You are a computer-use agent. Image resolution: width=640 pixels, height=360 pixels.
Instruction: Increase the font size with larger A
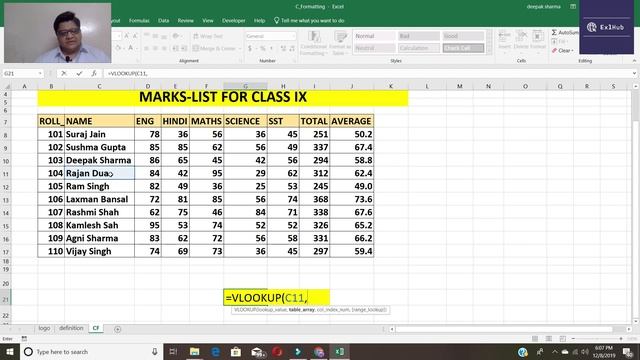pos(127,36)
